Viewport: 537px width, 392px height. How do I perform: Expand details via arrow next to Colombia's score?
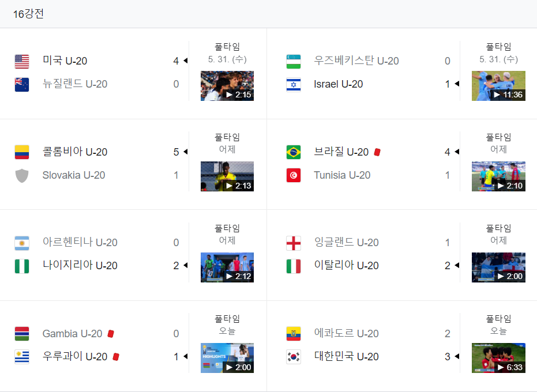coord(185,152)
